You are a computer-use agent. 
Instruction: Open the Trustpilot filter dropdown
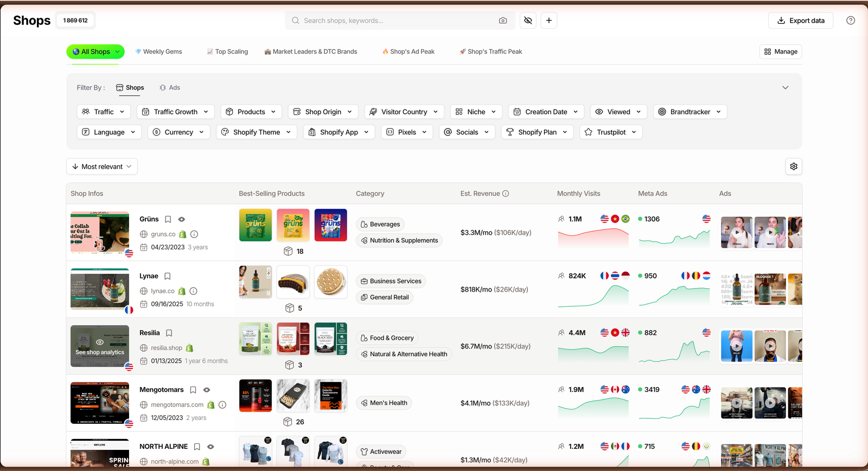[x=611, y=132]
